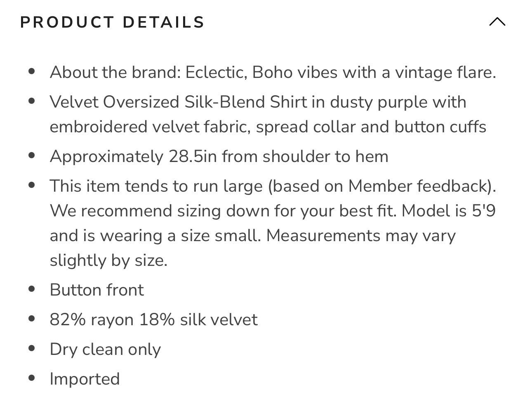Collapse the Product Details chevron arrow
This screenshot has width=532, height=399.
tap(497, 22)
